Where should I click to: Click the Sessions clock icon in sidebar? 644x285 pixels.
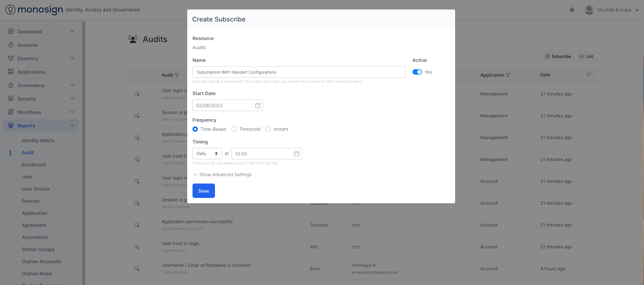click(11, 45)
